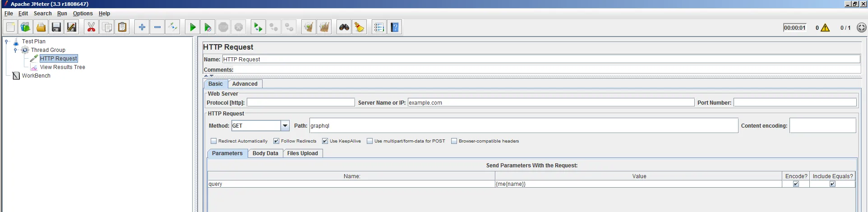Paste element using clipboard icon
This screenshot has width=868, height=212.
point(122,27)
